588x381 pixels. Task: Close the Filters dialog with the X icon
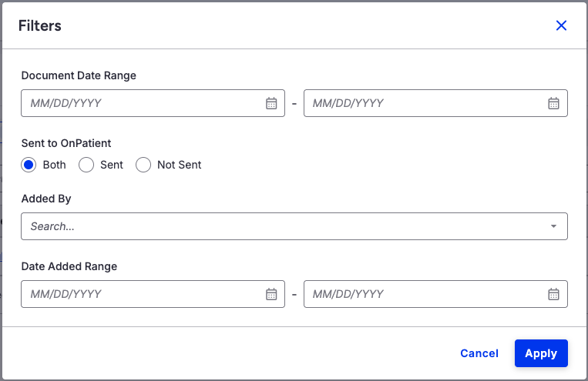[561, 25]
